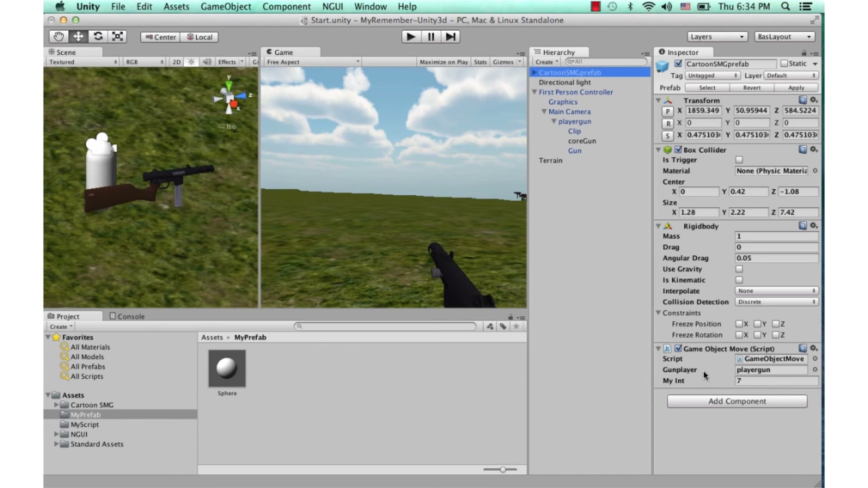The width and height of the screenshot is (868, 488).
Task: Open Box Collider help book icon
Action: [802, 149]
